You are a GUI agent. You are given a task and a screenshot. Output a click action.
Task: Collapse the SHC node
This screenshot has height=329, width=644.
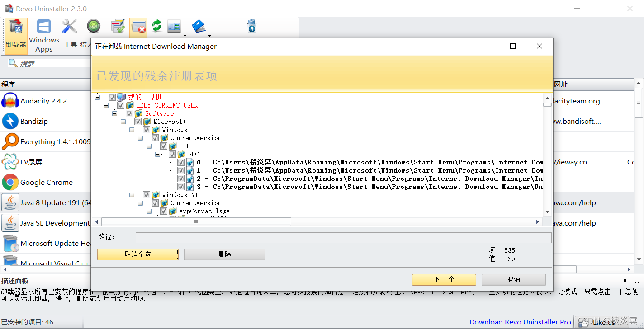[x=158, y=154]
